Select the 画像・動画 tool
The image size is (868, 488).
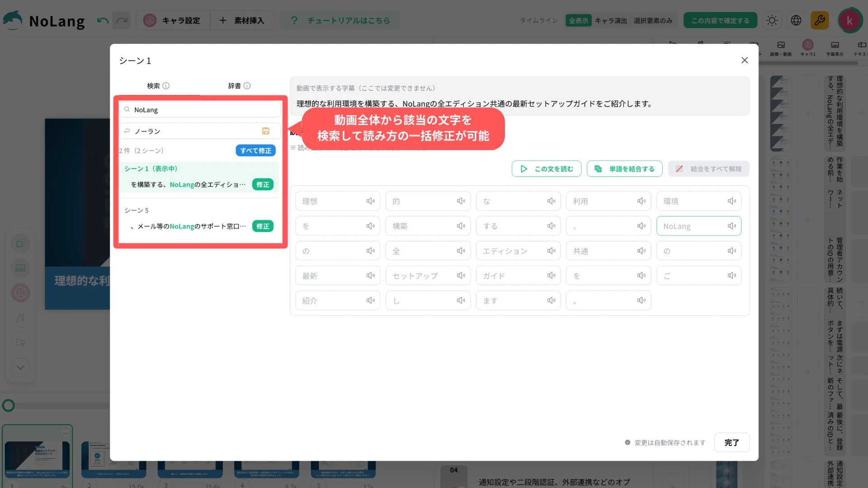click(x=781, y=48)
